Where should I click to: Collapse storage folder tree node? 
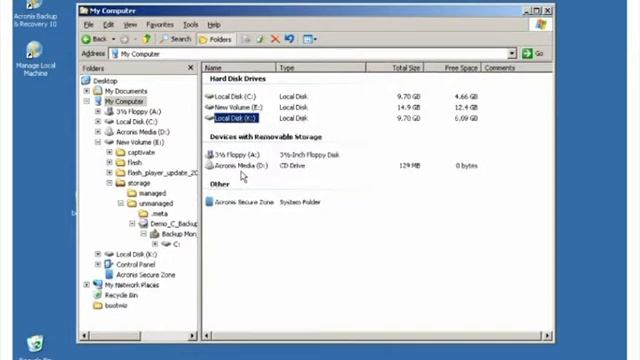click(109, 183)
